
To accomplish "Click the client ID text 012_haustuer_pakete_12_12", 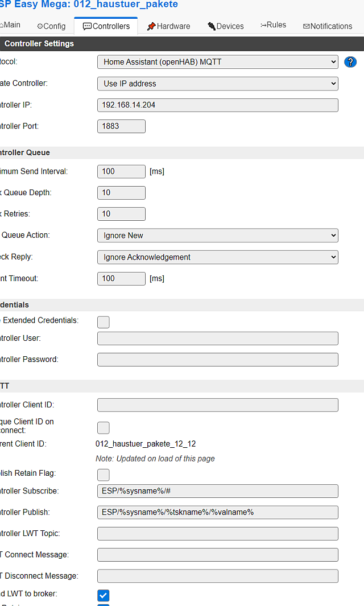I will tap(146, 444).
